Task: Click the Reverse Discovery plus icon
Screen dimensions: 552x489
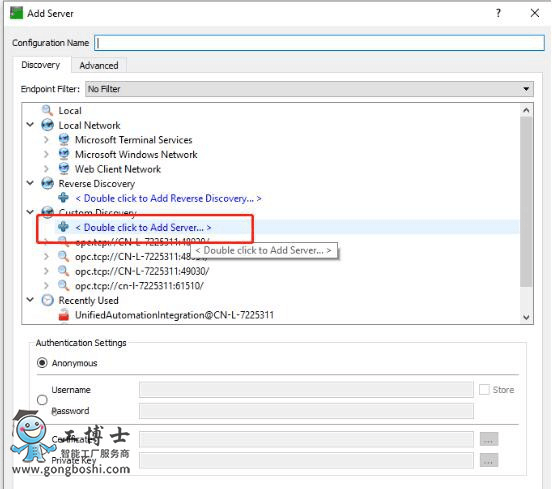Action: pos(63,198)
